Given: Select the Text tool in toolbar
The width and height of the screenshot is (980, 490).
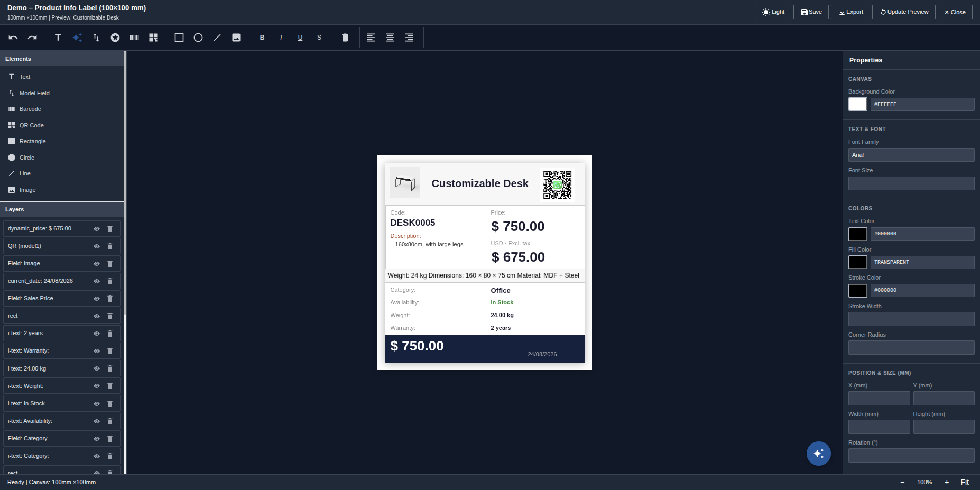Looking at the screenshot, I should (58, 38).
